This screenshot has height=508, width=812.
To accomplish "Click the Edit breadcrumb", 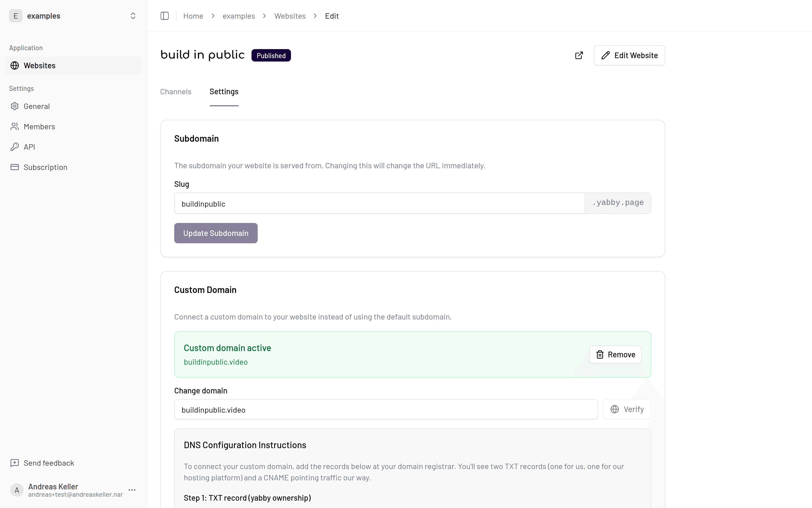I will point(332,16).
